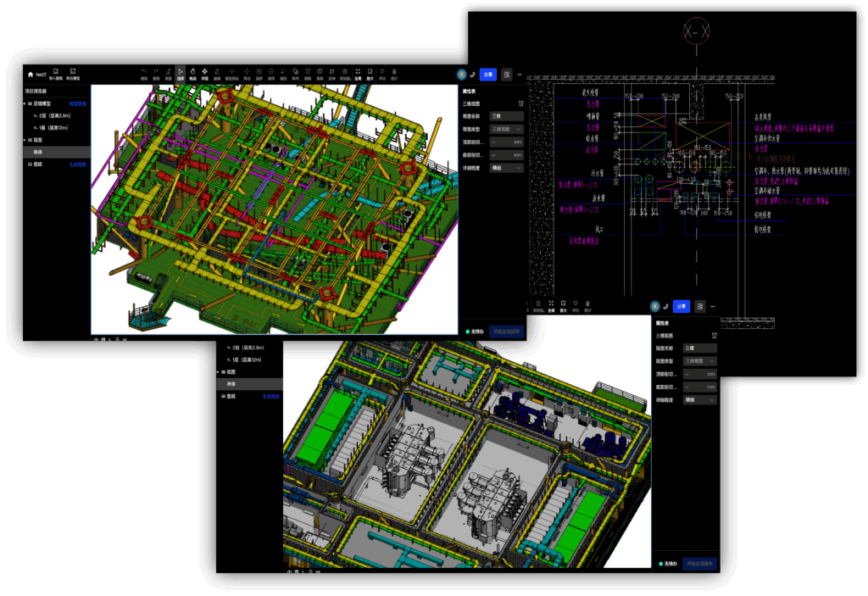Open the 视图类型 dropdown in upper properties panel
The height and width of the screenshot is (596, 868).
(507, 129)
